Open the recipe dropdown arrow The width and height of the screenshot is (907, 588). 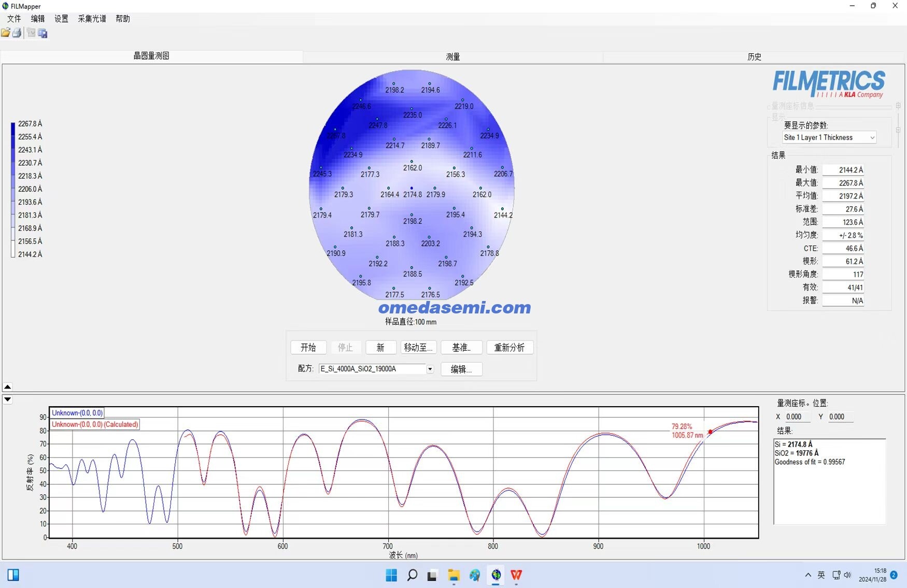(x=430, y=369)
